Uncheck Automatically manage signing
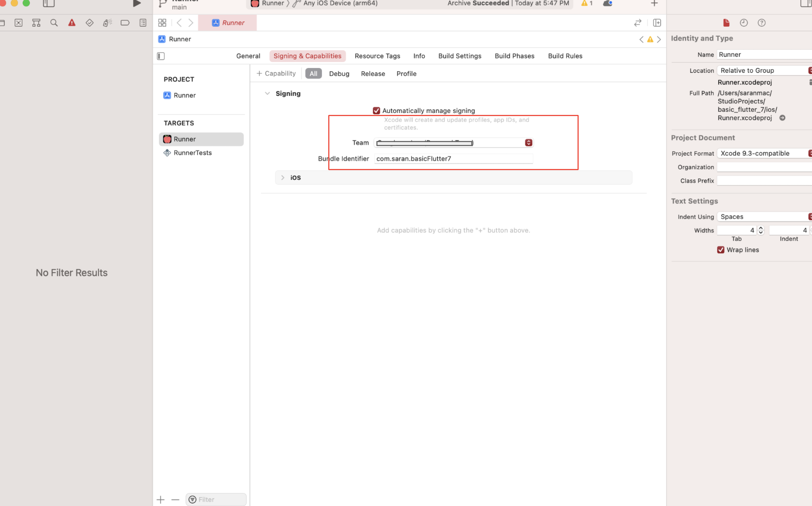 click(376, 111)
